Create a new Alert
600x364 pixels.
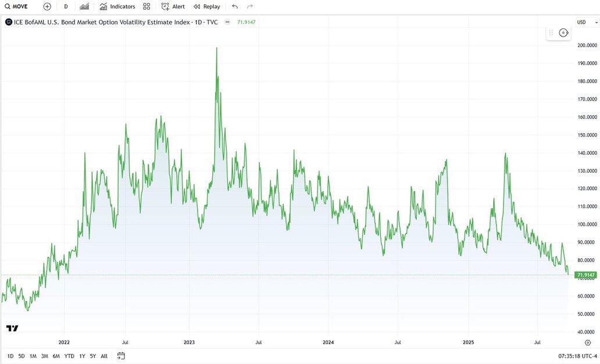point(173,6)
